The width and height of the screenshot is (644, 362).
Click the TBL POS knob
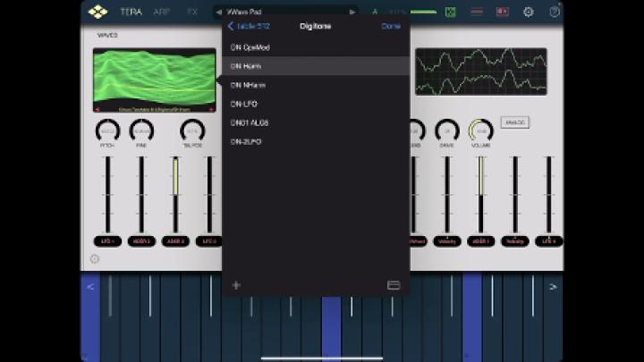click(192, 131)
